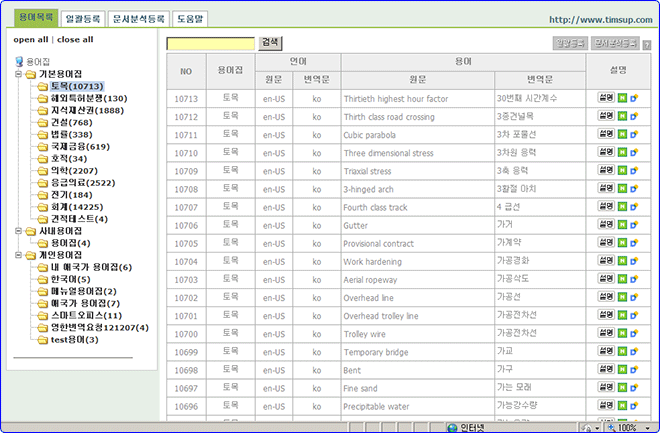
Task: Collapse the 개인용어집 tree node
Action: (x=18, y=255)
